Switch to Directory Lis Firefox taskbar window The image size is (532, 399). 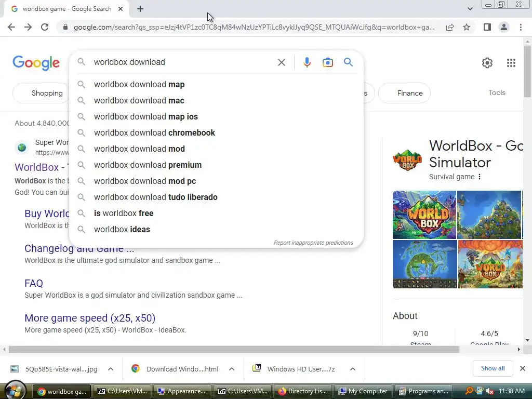click(x=302, y=391)
